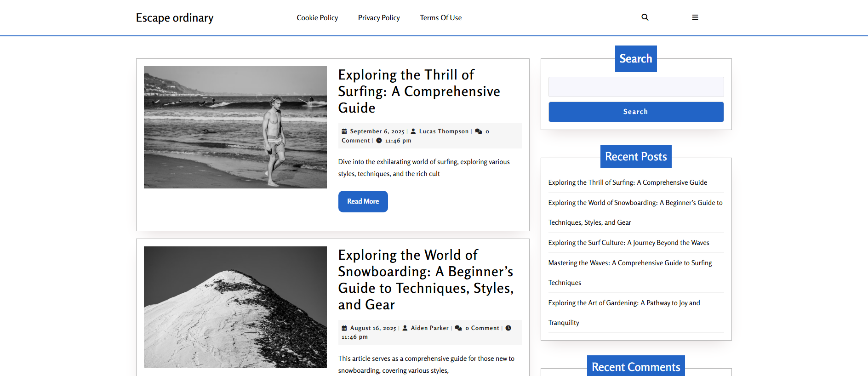Click the blue Search submit button
Image resolution: width=868 pixels, height=376 pixels.
[x=636, y=112]
